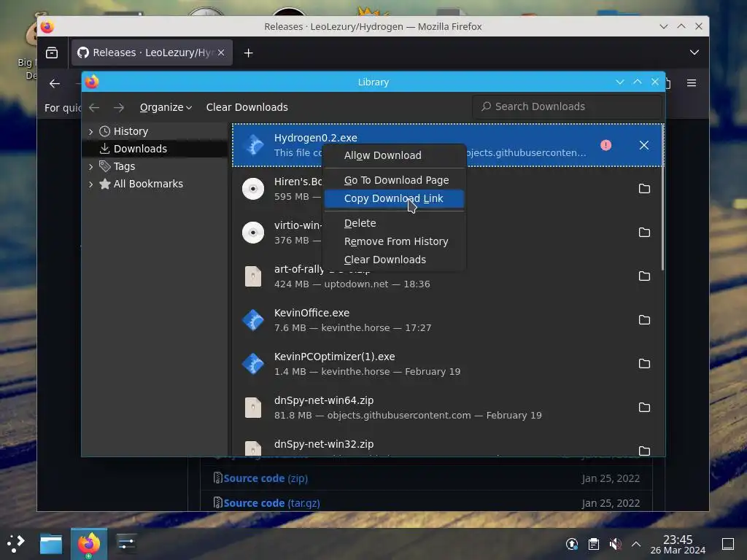The width and height of the screenshot is (747, 560).
Task: Click KevinOffice.exe file icon
Action: pos(253,321)
